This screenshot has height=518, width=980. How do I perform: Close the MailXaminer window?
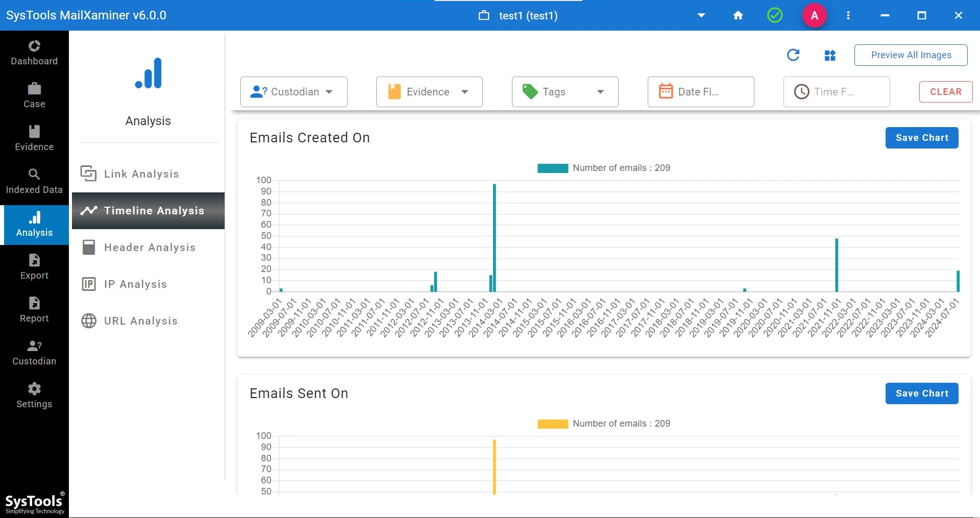959,15
